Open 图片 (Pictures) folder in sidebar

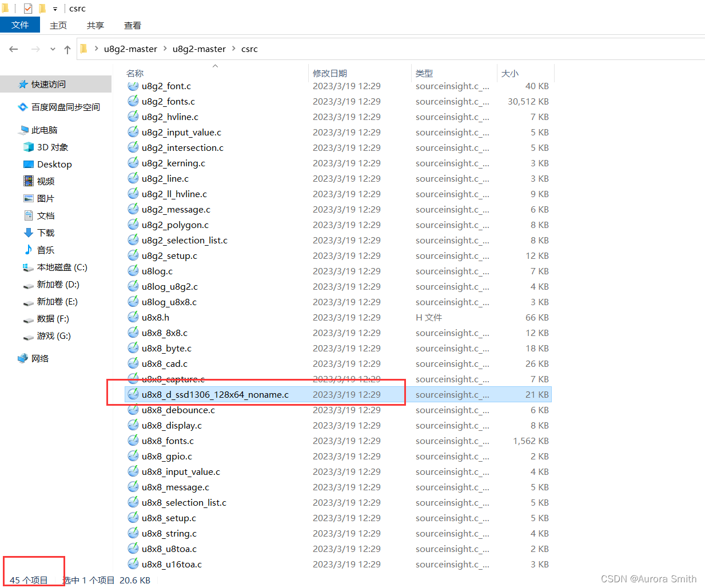click(x=39, y=198)
